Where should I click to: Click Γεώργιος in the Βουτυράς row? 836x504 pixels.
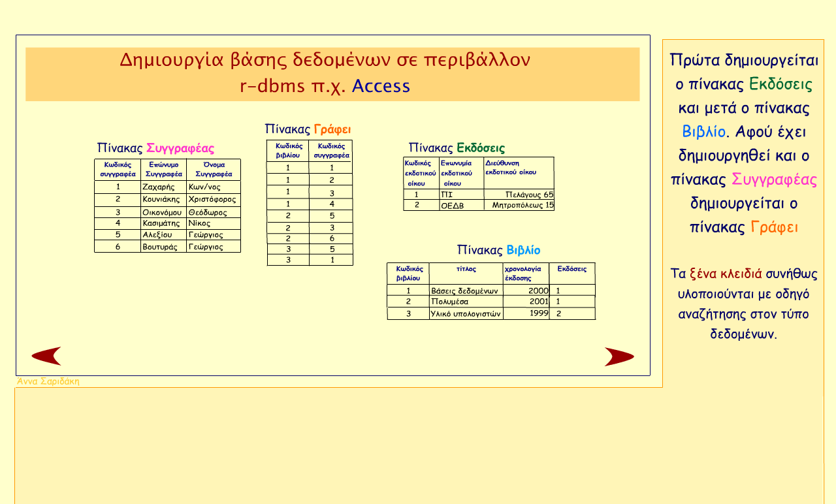205,247
